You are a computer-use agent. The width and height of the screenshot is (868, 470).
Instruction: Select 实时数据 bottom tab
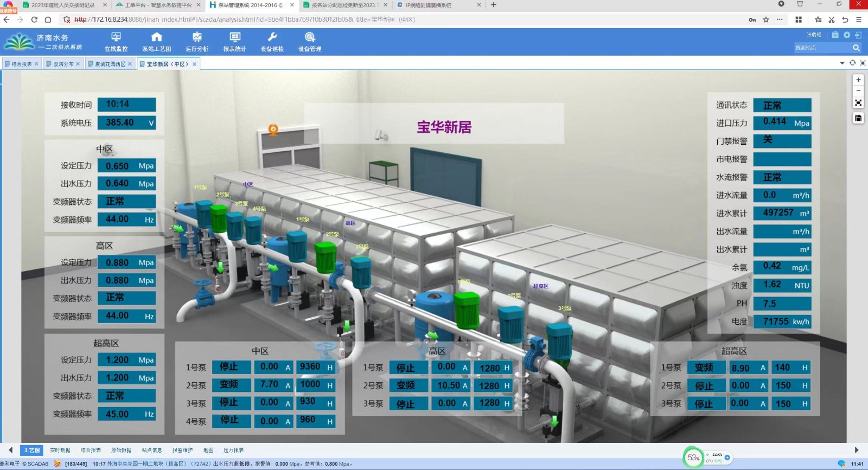click(60, 450)
